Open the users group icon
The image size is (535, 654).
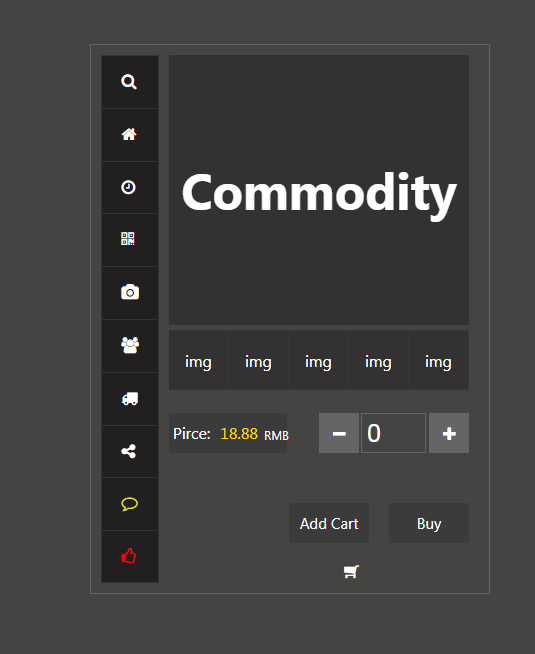click(x=130, y=345)
